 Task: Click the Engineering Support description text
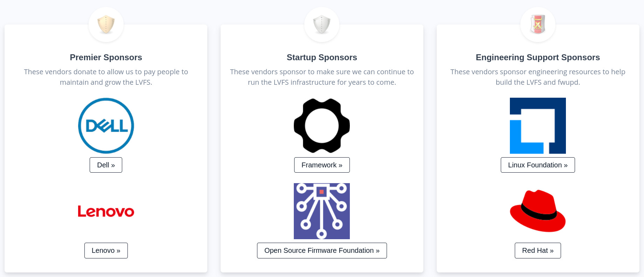tap(538, 77)
